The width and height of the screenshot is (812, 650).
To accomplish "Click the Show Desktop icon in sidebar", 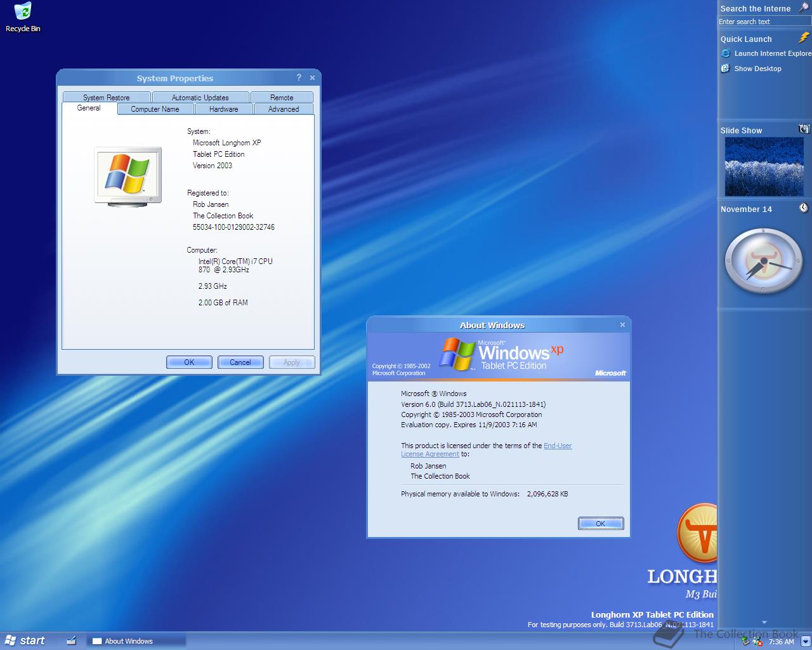I will (726, 69).
